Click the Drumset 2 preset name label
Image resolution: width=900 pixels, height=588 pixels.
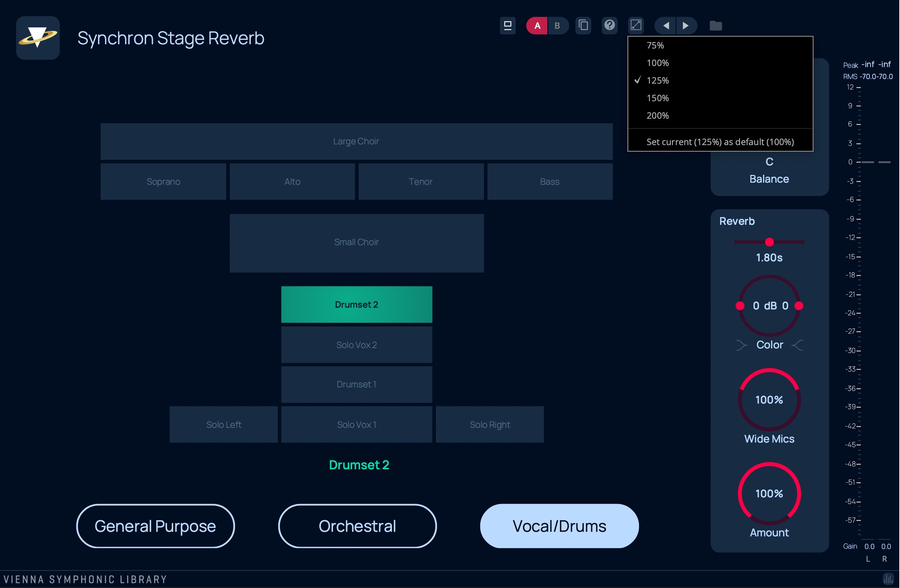(359, 465)
